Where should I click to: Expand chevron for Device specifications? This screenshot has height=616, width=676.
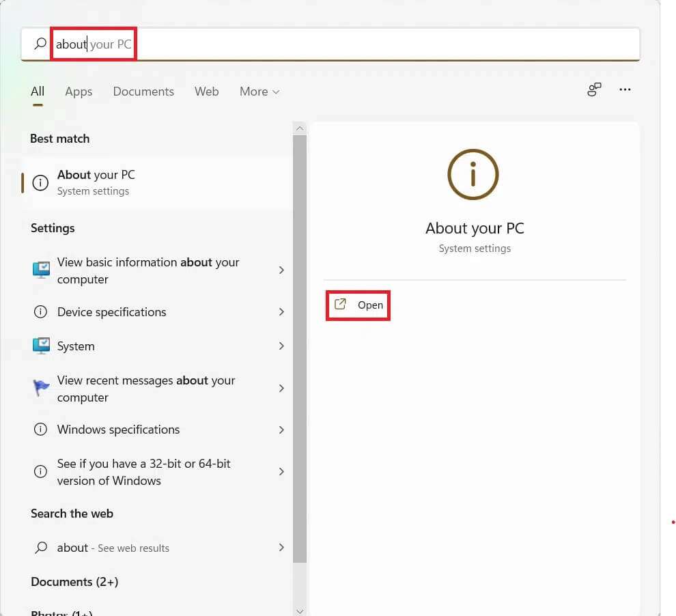click(x=281, y=311)
